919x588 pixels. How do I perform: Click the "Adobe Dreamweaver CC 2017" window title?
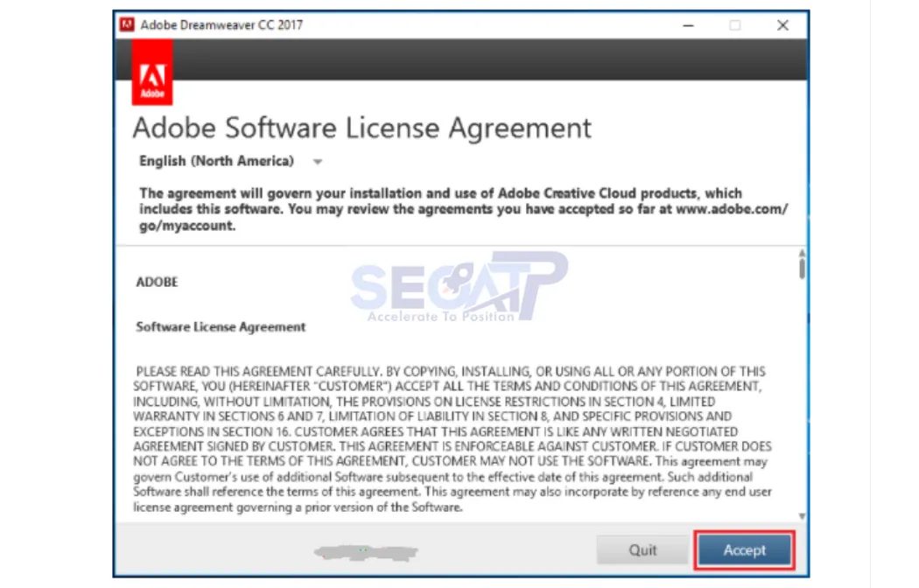pos(221,25)
